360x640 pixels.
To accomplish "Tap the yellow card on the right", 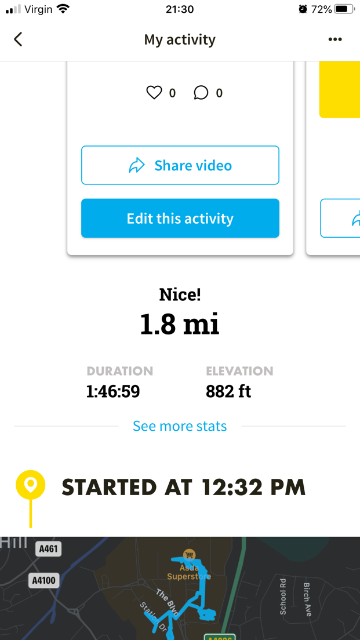I will (340, 89).
